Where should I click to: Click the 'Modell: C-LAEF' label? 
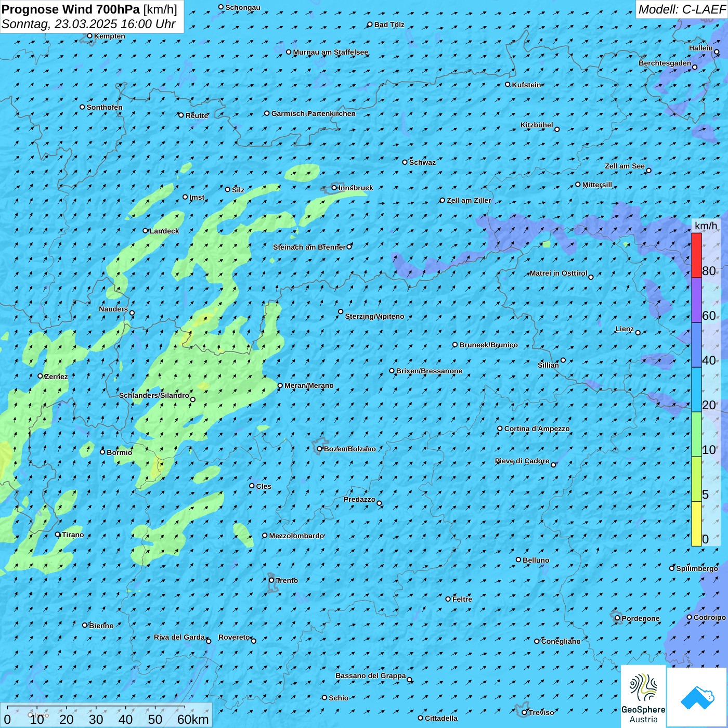click(x=682, y=9)
